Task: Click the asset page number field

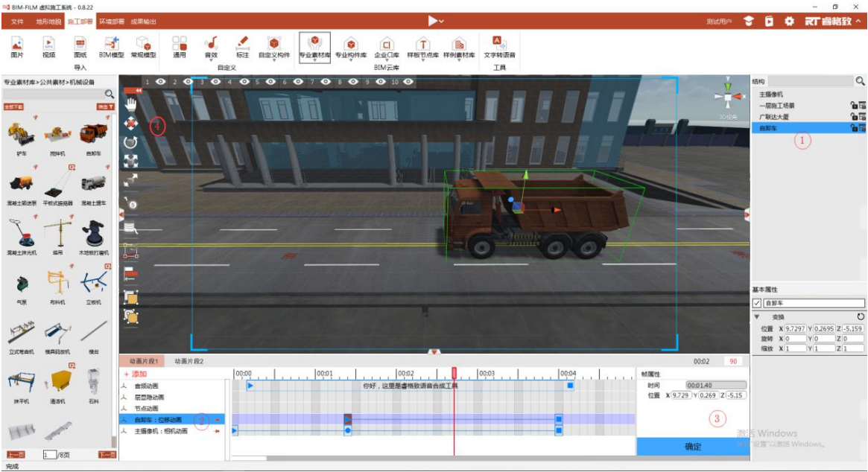Action: [49, 455]
